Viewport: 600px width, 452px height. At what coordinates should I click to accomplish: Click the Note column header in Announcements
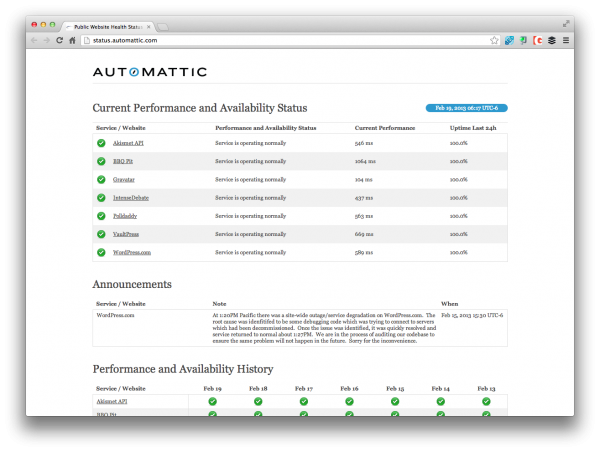tap(219, 304)
